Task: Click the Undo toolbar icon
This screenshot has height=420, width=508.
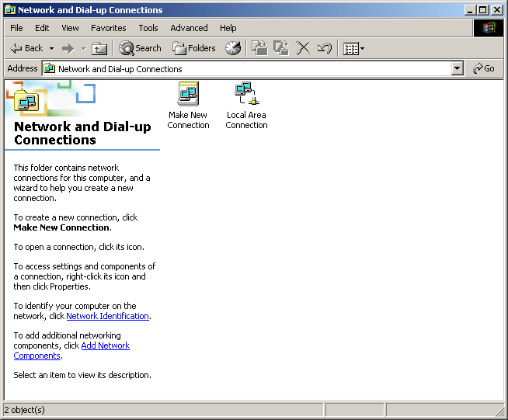Action: coord(325,48)
